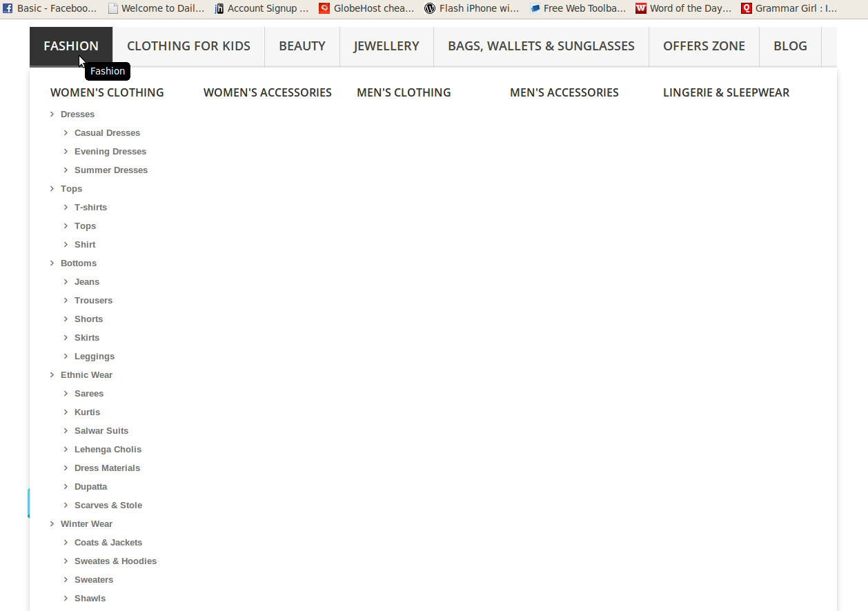
Task: Select Kurtis under Ethnic Wear
Action: coord(87,412)
